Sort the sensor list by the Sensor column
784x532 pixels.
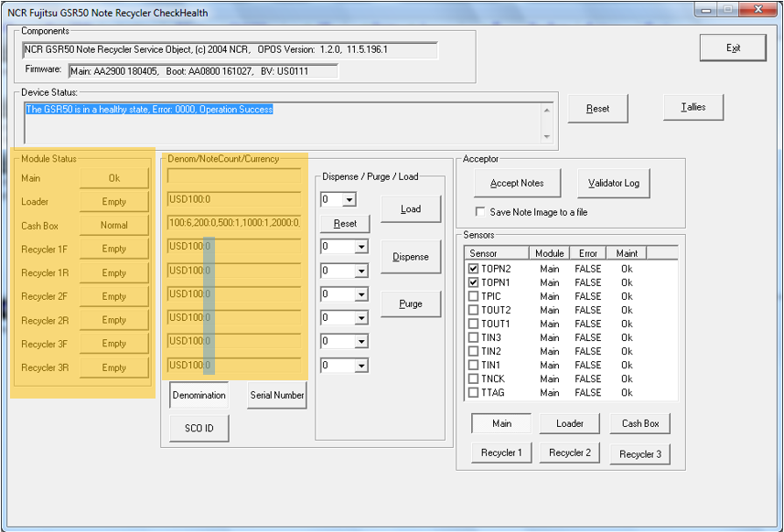coord(497,253)
